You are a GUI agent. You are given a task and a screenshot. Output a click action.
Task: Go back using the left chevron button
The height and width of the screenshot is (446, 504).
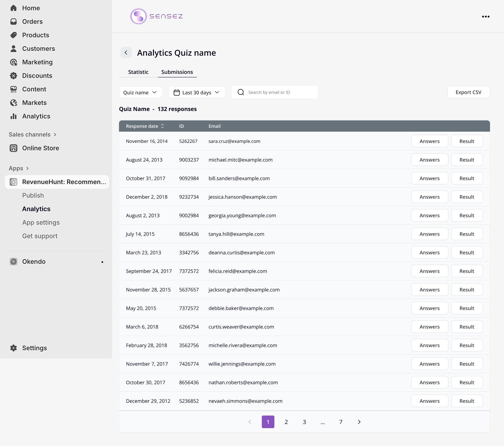click(x=126, y=53)
